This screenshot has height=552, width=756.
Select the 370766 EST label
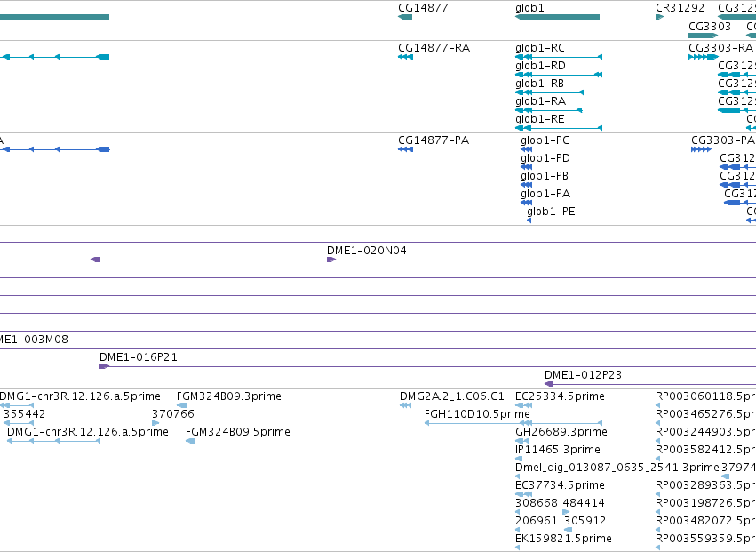click(x=173, y=414)
